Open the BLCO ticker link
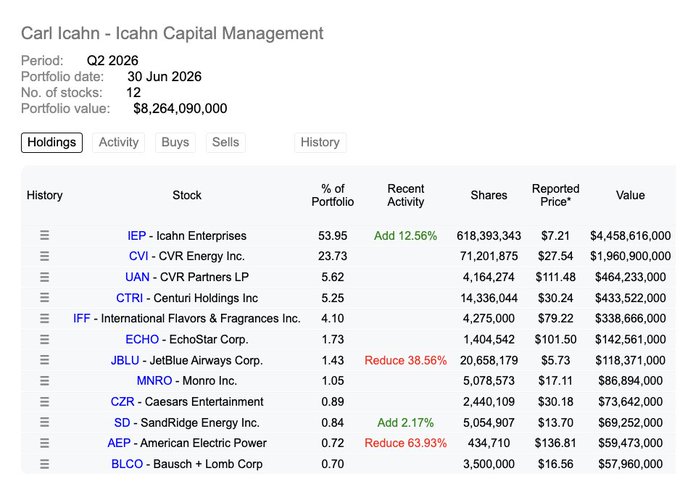Screen dimensions: 680x484 pyautogui.click(x=127, y=464)
